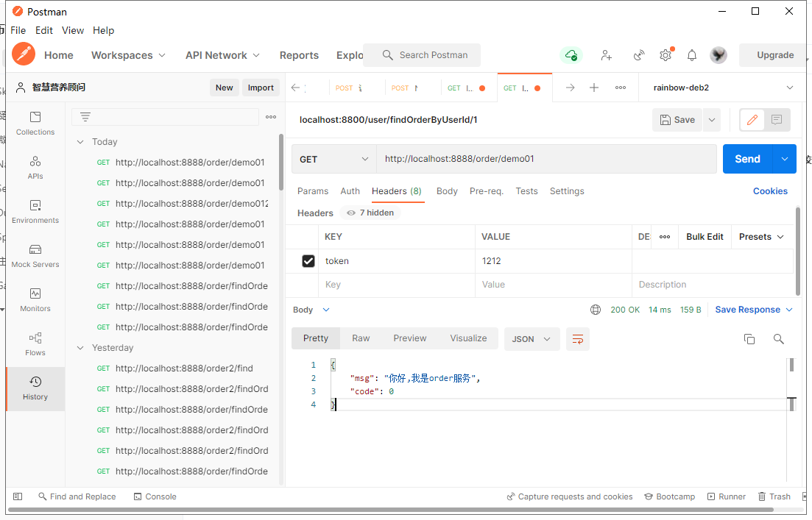Open the Flows sidebar panel
812x520 pixels.
pyautogui.click(x=35, y=344)
